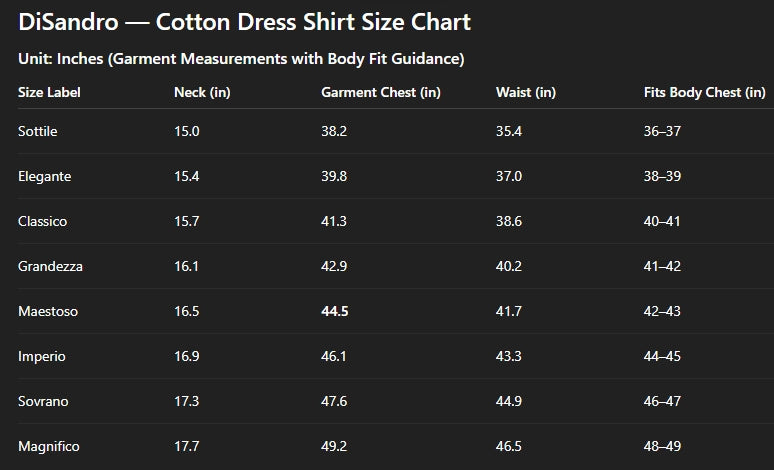Click the Classico size label
This screenshot has height=470, width=774.
click(42, 221)
